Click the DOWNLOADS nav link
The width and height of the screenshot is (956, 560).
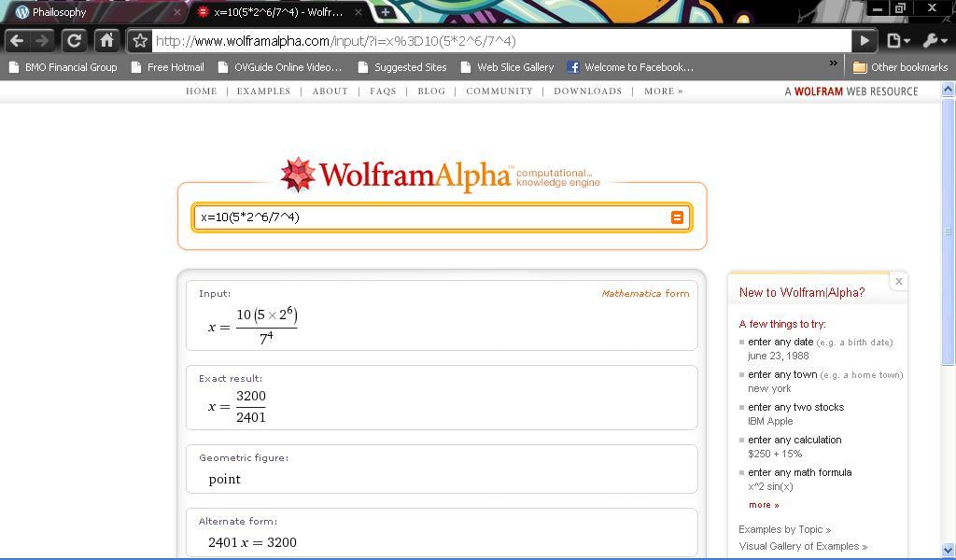[588, 91]
